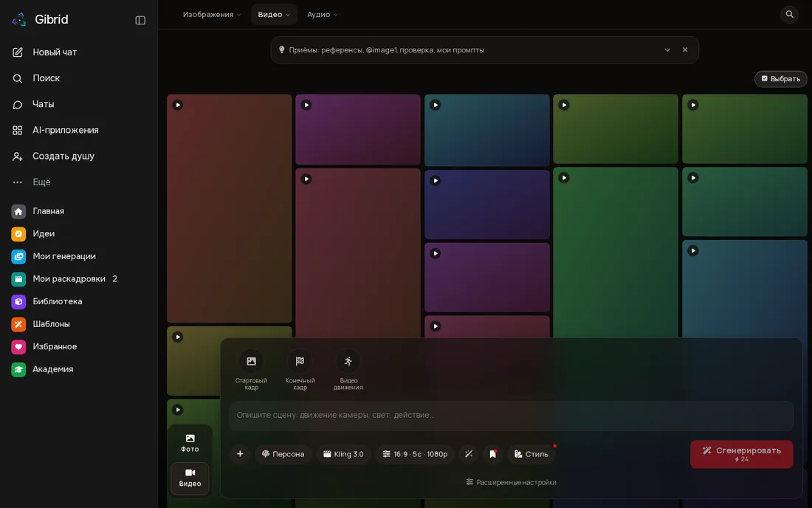812x508 pixels.
Task: Click the Сгенерировать button
Action: coord(741,454)
